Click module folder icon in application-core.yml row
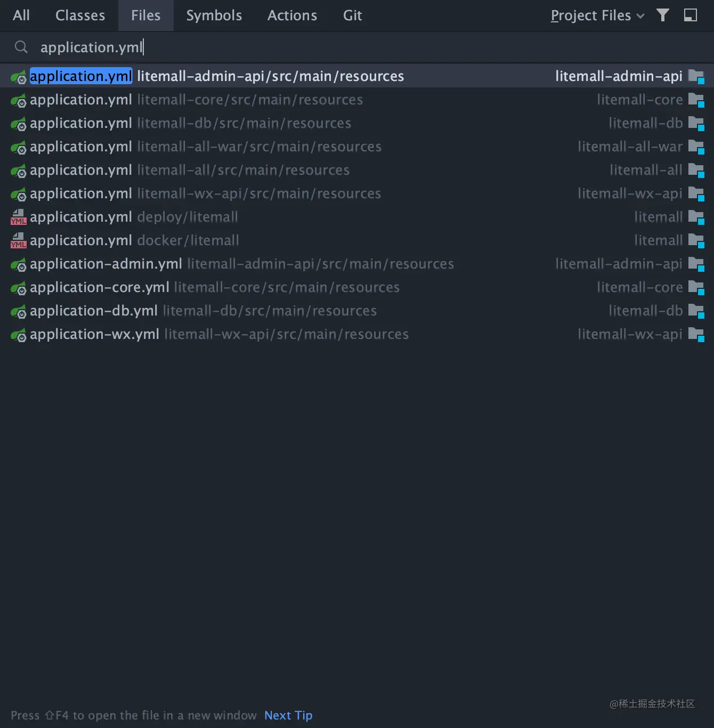 pyautogui.click(x=696, y=288)
